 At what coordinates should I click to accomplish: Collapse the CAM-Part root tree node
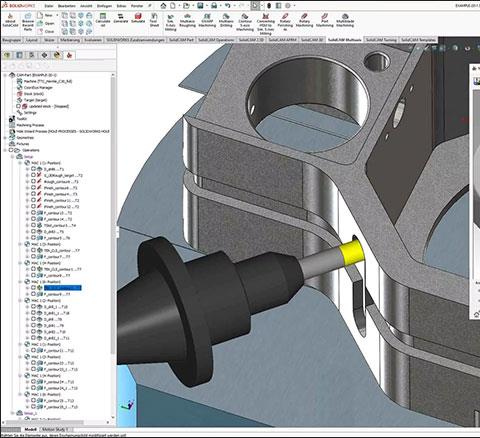coord(5,75)
